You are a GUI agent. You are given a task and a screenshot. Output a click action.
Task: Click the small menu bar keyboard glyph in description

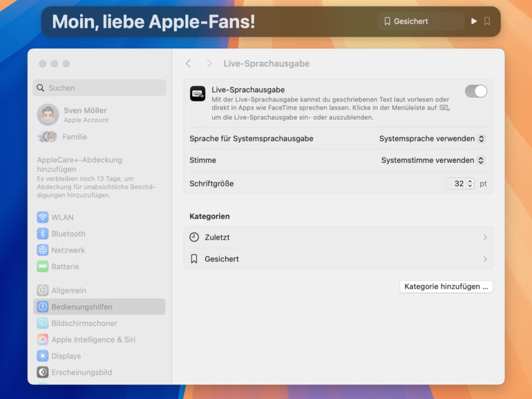(444, 108)
